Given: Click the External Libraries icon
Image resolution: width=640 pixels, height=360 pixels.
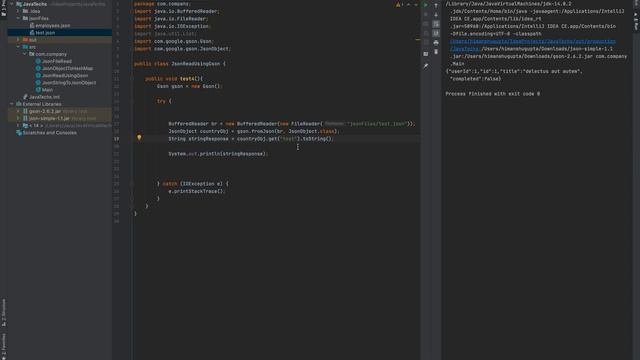Looking at the screenshot, I should pyautogui.click(x=19, y=104).
